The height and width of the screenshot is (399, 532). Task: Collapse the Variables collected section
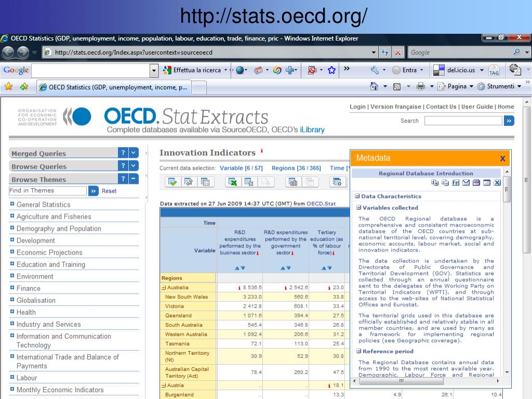(x=358, y=208)
